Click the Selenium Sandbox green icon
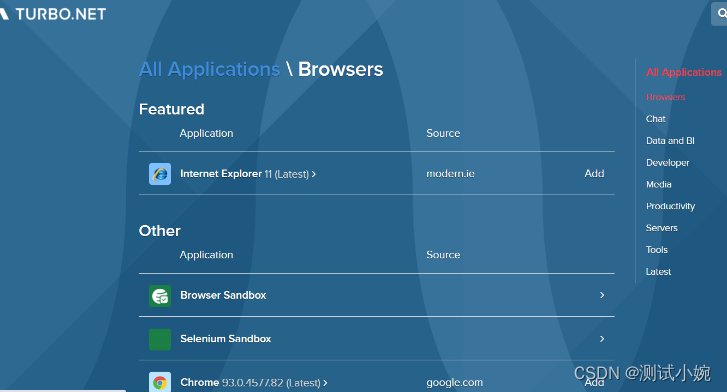This screenshot has height=392, width=727. click(160, 339)
